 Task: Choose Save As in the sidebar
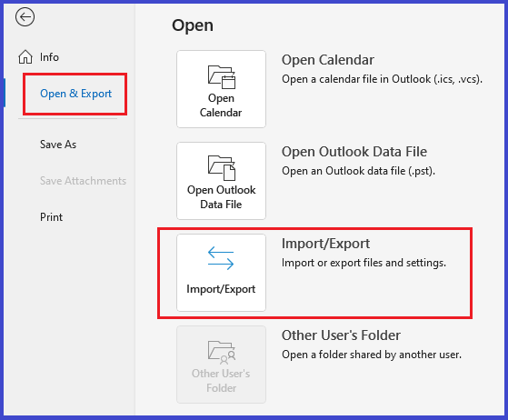click(x=58, y=145)
